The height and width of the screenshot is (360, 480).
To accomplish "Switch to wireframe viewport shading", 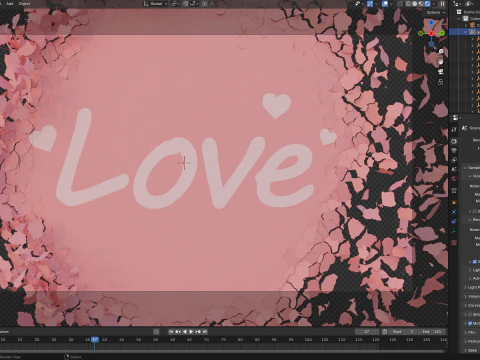I will [x=408, y=4].
